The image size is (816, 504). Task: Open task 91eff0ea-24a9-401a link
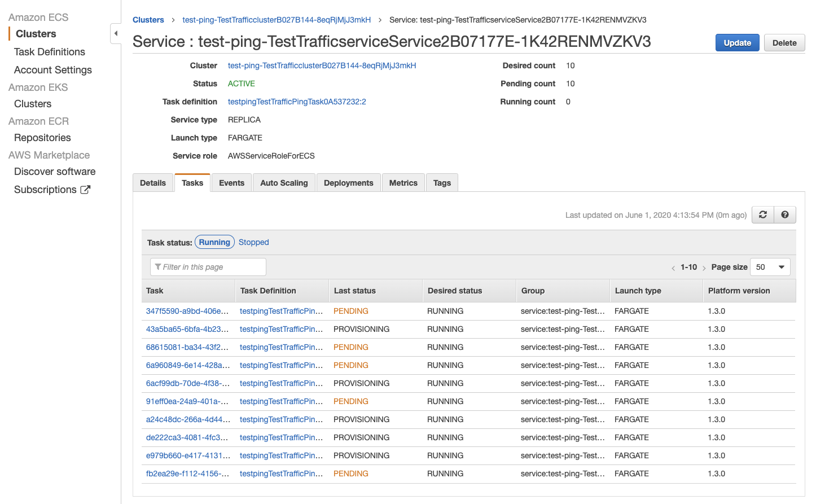pos(187,401)
